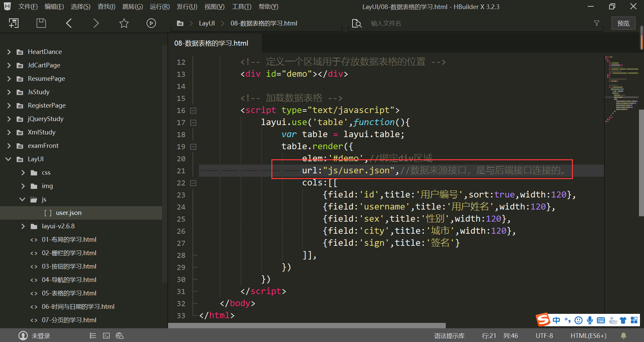Click the Sogou input method S logo

pyautogui.click(x=543, y=320)
